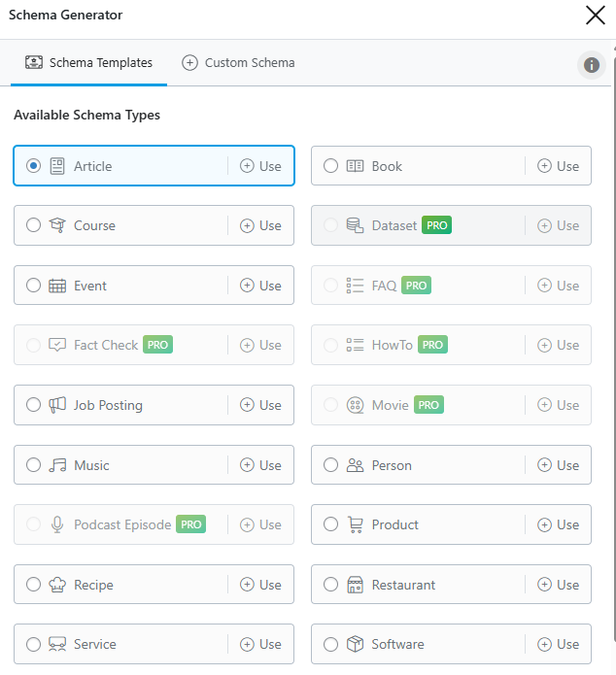The width and height of the screenshot is (616, 675).
Task: Click the PRO badge beside Dataset
Action: tap(436, 225)
